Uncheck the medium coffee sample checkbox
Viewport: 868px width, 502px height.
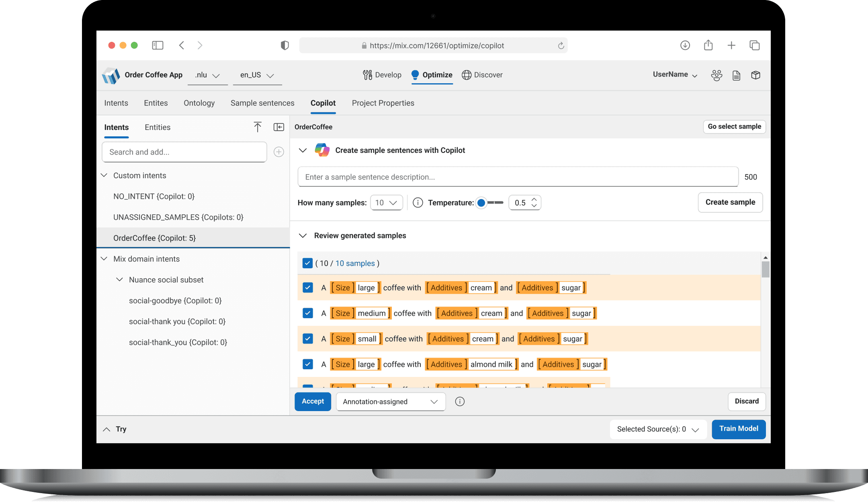coord(307,313)
